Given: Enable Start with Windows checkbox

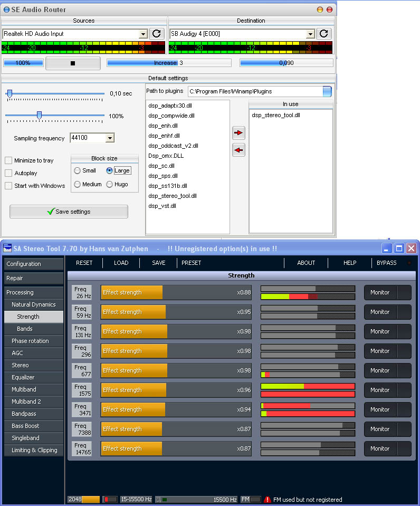Looking at the screenshot, I should click(9, 186).
